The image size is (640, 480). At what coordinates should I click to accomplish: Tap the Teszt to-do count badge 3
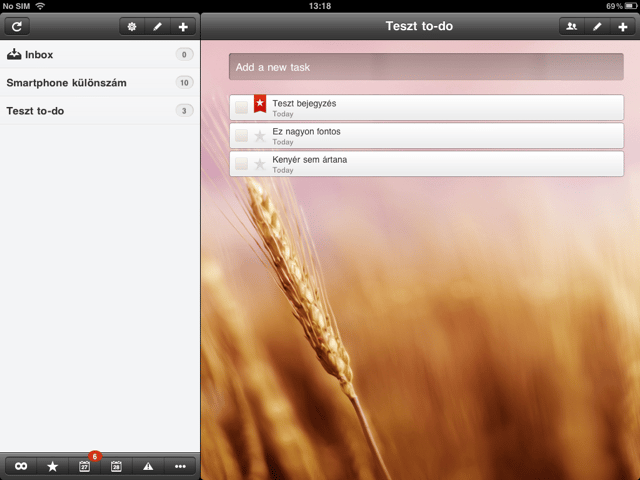point(184,111)
